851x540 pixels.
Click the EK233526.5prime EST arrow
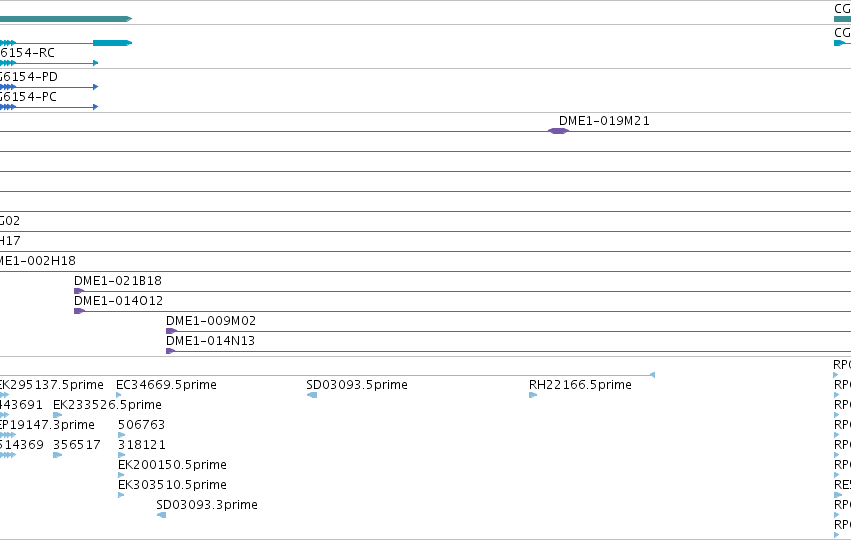click(58, 415)
